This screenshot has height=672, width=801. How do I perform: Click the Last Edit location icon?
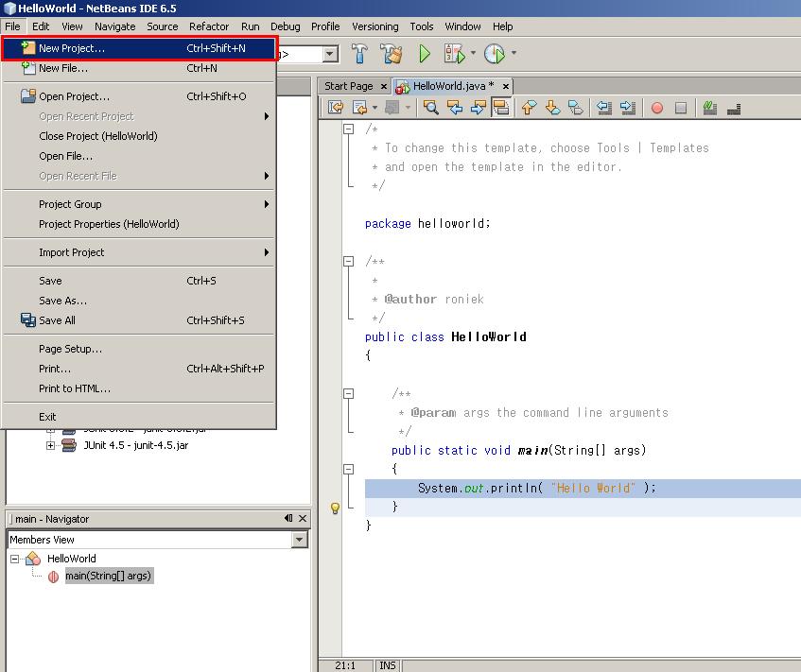(x=336, y=107)
